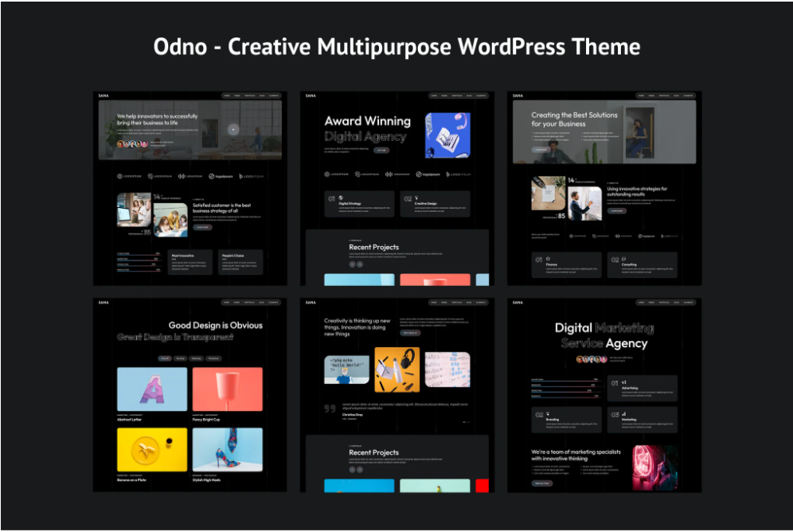This screenshot has width=793, height=532.
Task: Open the 'Banana on a Plate' portfolio thumbnail
Action: (x=152, y=449)
